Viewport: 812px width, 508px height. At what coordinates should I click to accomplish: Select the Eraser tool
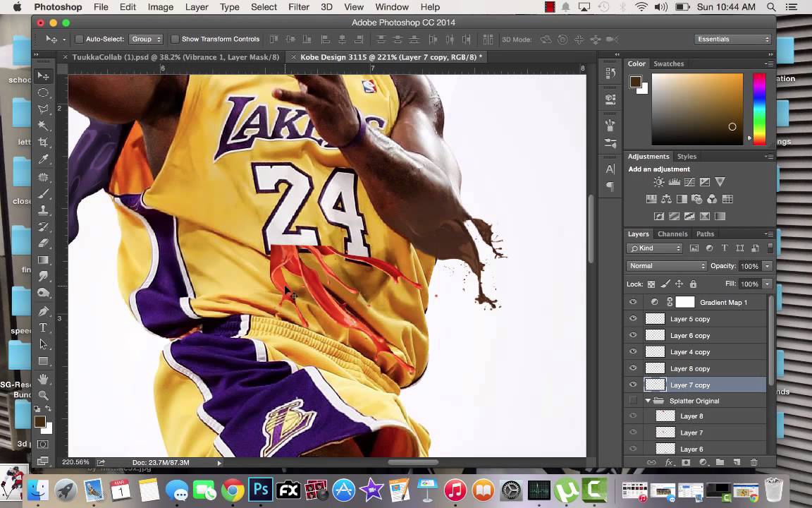(x=44, y=243)
